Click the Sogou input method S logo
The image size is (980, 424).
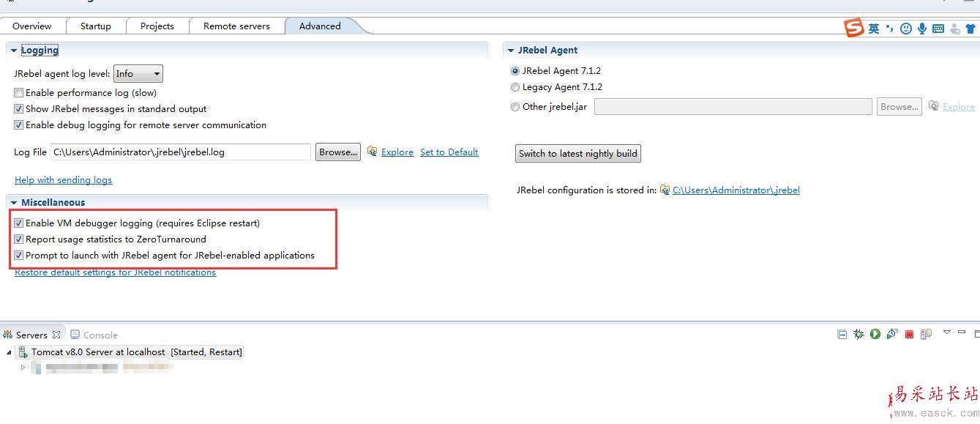click(854, 28)
